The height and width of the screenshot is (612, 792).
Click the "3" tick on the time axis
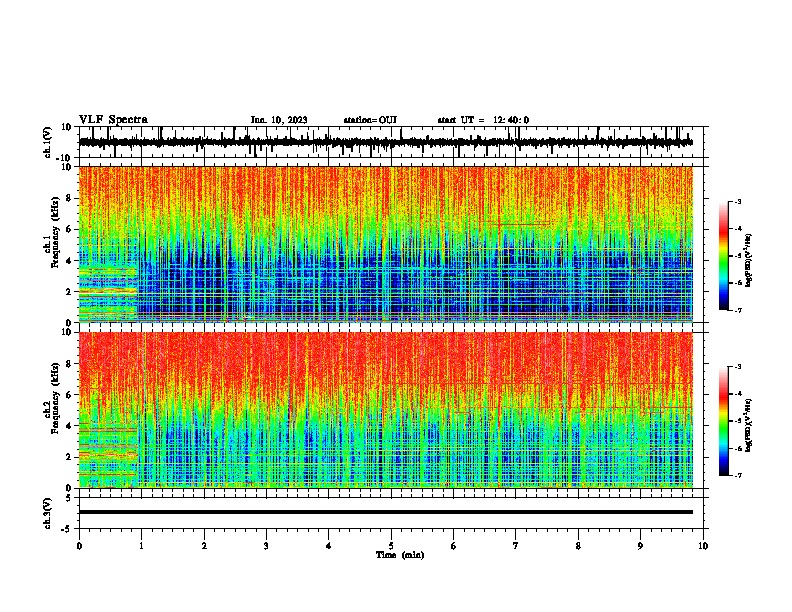[x=266, y=546]
